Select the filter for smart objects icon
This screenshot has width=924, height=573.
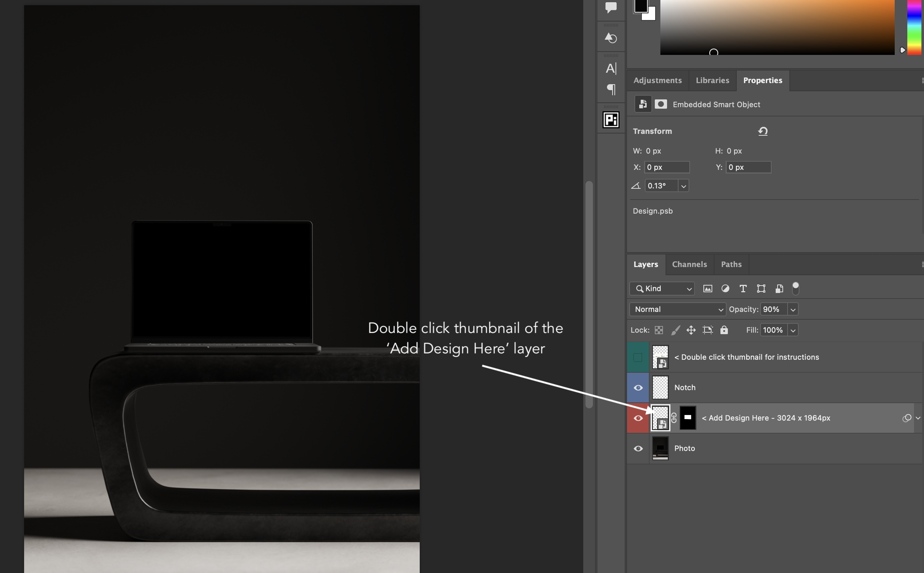[x=779, y=289]
